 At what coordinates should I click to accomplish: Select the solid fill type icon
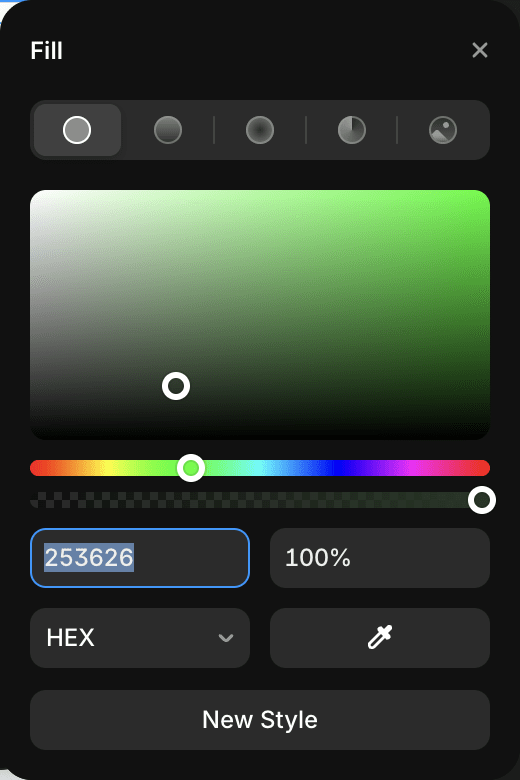coord(77,130)
